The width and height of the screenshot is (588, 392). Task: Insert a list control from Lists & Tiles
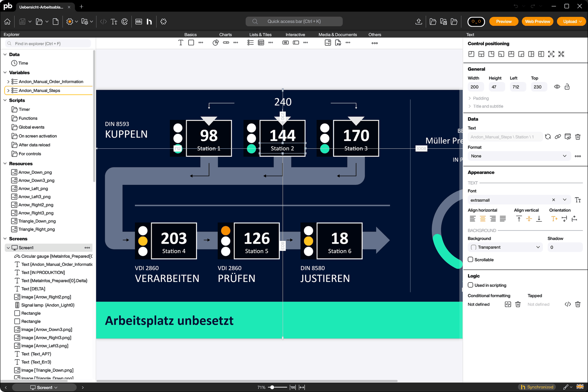[x=251, y=43]
